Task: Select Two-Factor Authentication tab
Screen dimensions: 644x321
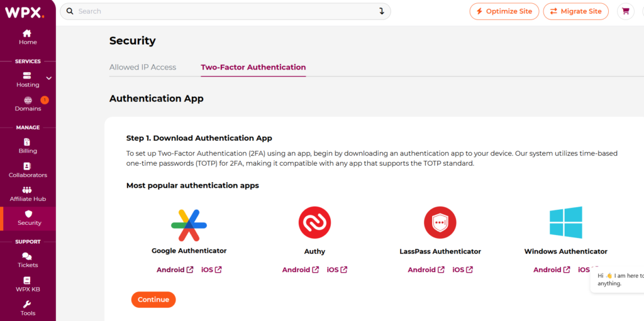Action: [x=253, y=67]
